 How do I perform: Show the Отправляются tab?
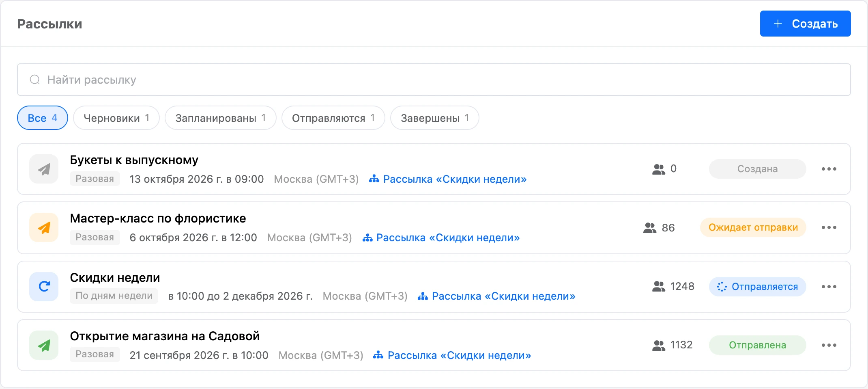click(333, 118)
